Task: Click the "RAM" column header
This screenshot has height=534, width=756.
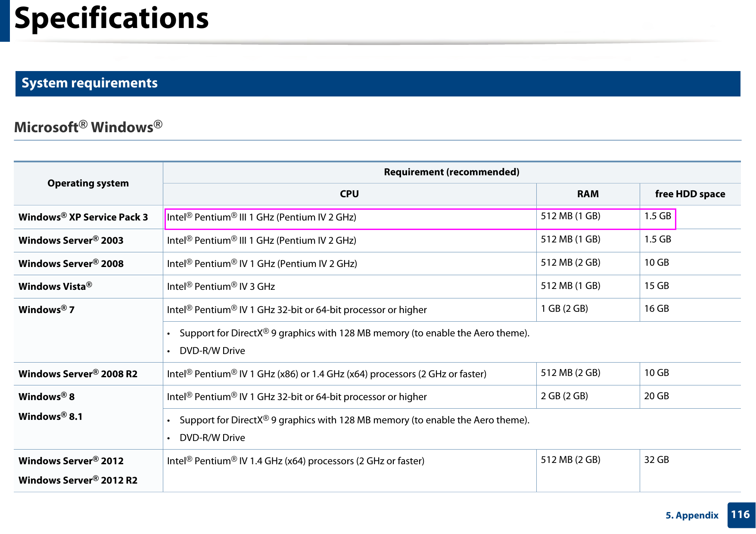Action: click(588, 194)
